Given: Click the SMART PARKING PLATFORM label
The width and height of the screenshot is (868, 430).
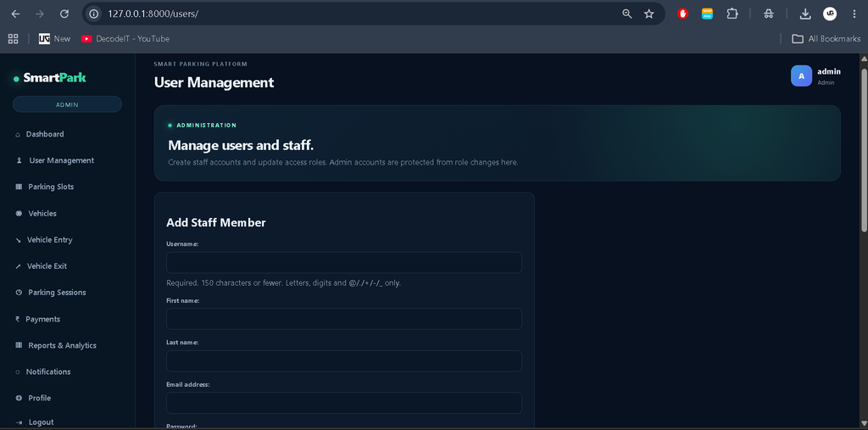Looking at the screenshot, I should click(x=201, y=64).
